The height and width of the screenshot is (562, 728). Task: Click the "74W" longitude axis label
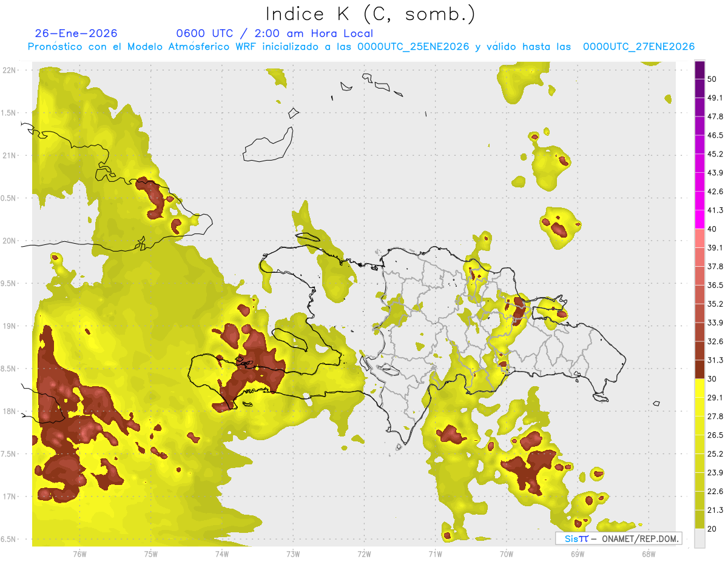coord(221,554)
